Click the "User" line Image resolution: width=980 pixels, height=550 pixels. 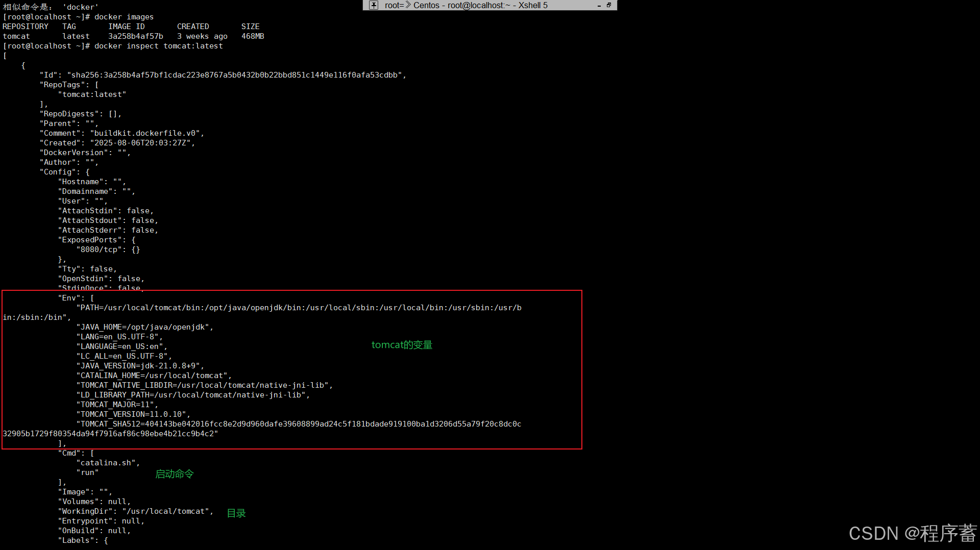point(83,201)
